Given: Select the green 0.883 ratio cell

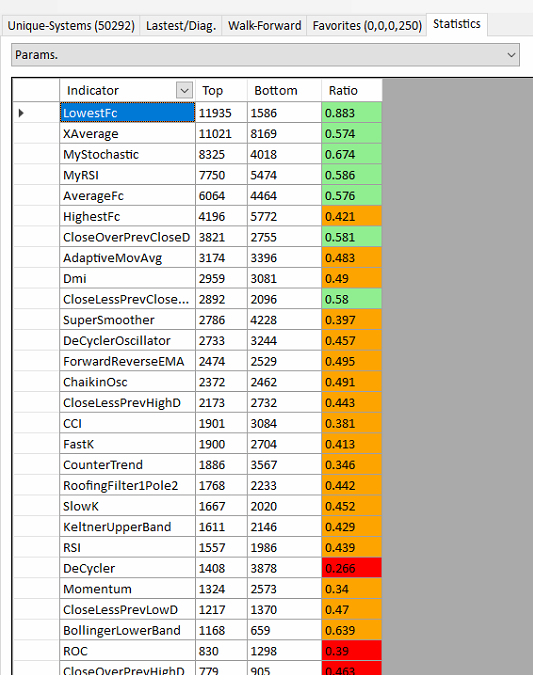Looking at the screenshot, I should pyautogui.click(x=352, y=113).
